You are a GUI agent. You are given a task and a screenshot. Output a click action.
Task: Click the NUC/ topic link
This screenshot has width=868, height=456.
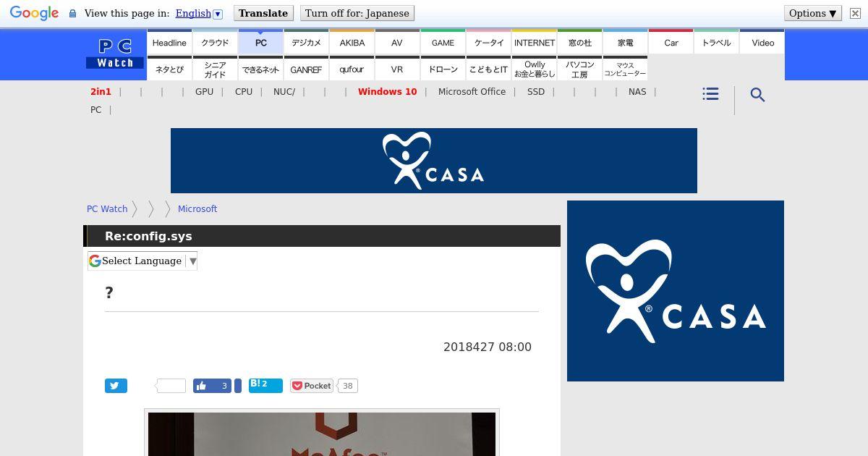(x=284, y=92)
